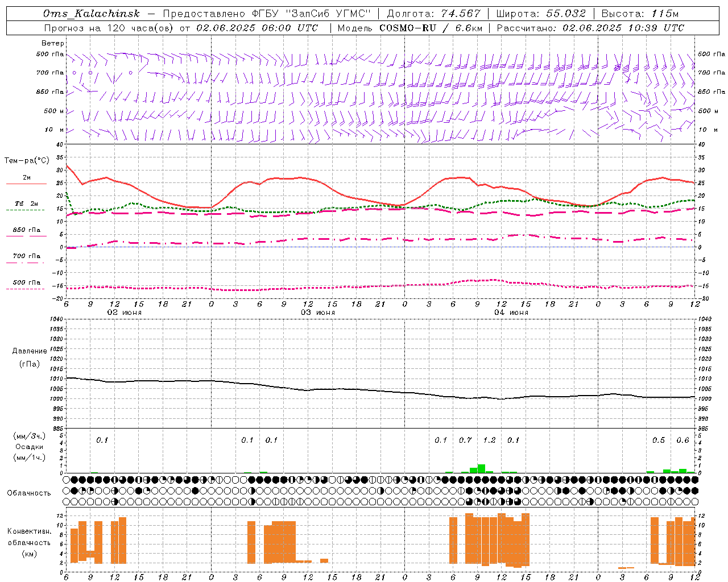Click the 0.5 precipitation amount value
The height and width of the screenshot is (582, 728).
pos(659,440)
